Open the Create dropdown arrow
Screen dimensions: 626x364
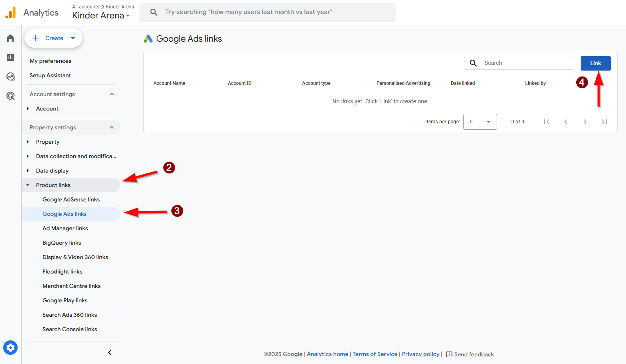73,38
